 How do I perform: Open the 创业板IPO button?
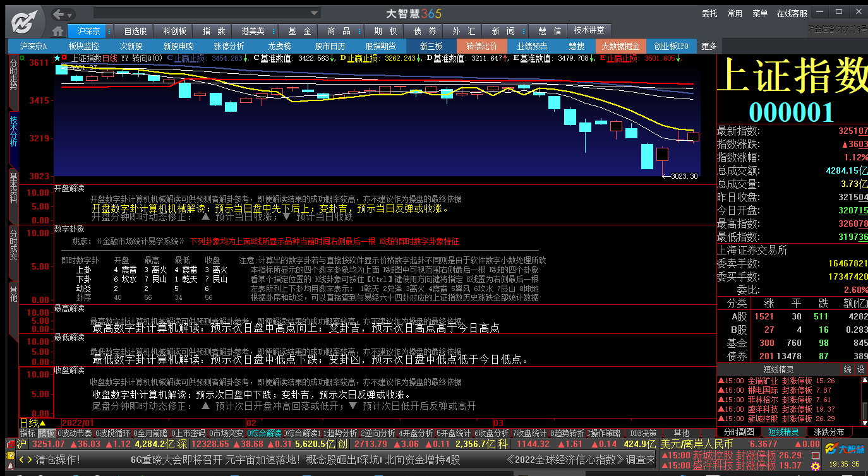coord(672,46)
